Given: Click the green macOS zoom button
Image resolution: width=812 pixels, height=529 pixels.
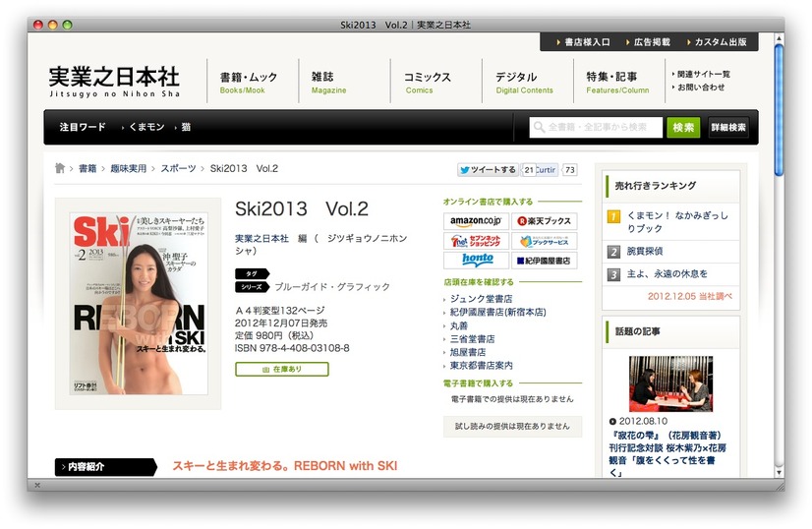Looking at the screenshot, I should (67, 25).
